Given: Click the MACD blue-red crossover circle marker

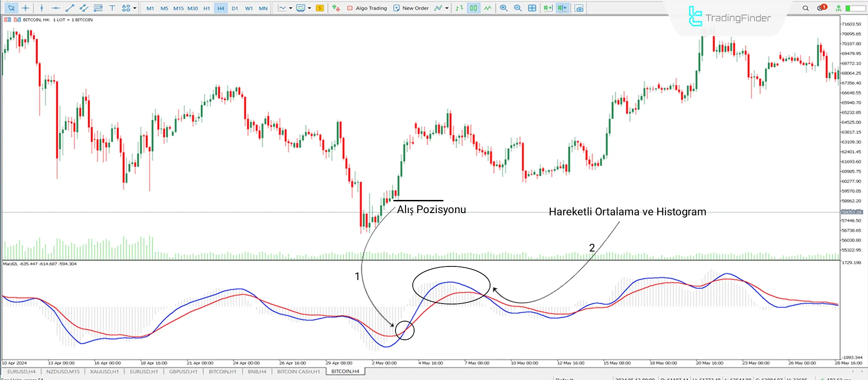Looking at the screenshot, I should pos(405,330).
